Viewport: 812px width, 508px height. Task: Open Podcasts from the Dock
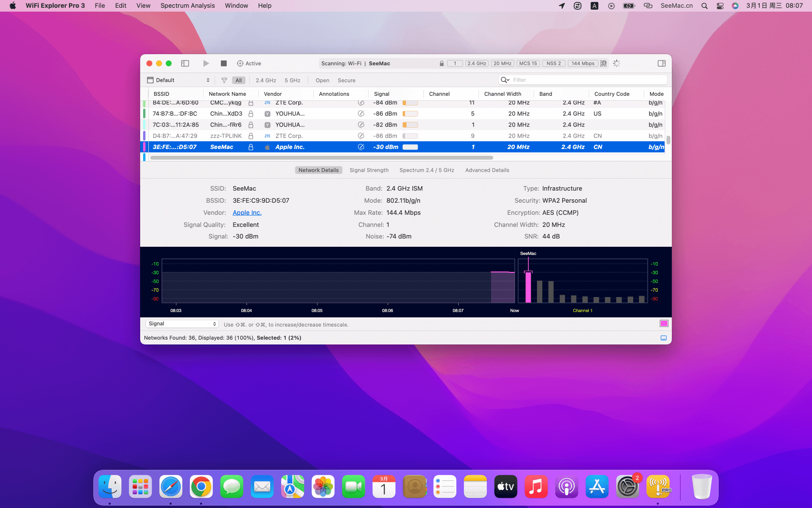pos(566,487)
